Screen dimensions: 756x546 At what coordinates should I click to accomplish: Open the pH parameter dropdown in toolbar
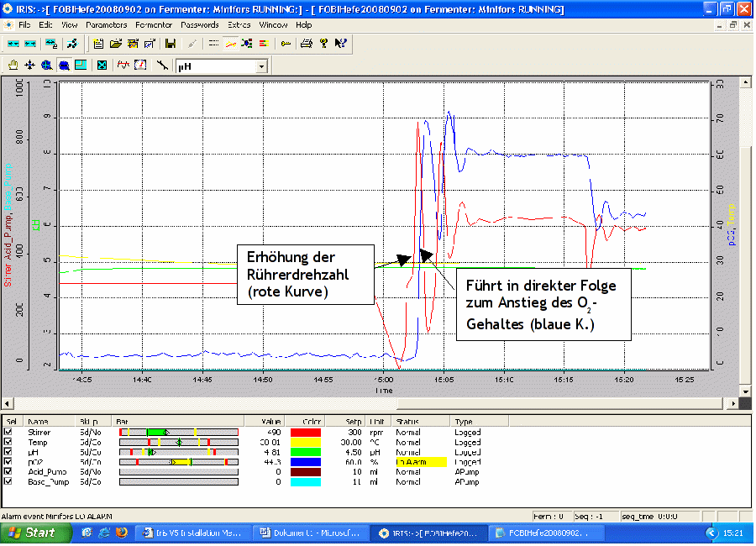coord(261,66)
